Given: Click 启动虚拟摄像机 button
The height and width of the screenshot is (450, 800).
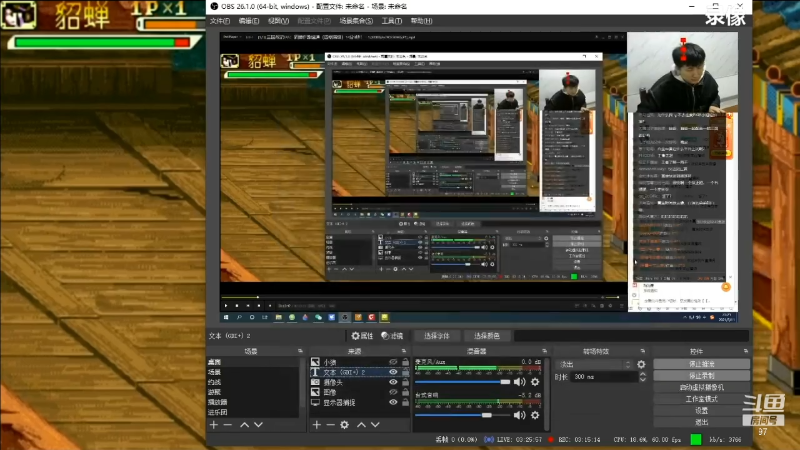Looking at the screenshot, I should tap(702, 387).
